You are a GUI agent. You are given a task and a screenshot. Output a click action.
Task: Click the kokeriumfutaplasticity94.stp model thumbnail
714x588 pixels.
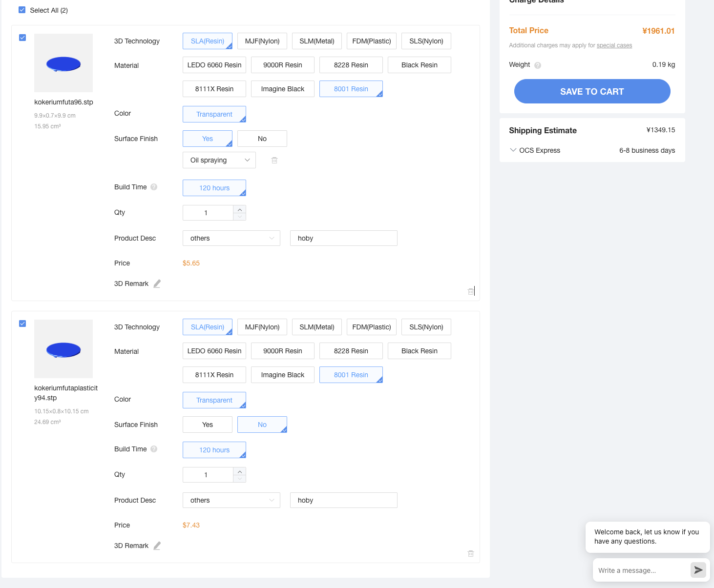(x=63, y=349)
